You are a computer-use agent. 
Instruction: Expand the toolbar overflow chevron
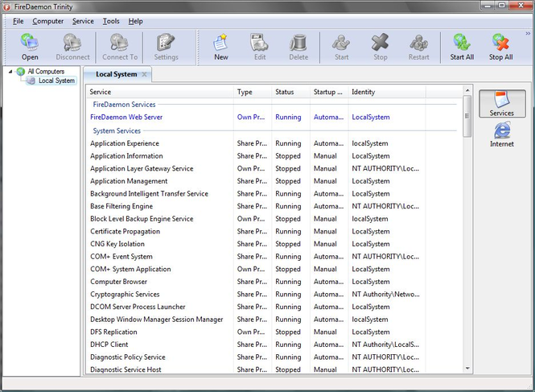click(x=528, y=34)
